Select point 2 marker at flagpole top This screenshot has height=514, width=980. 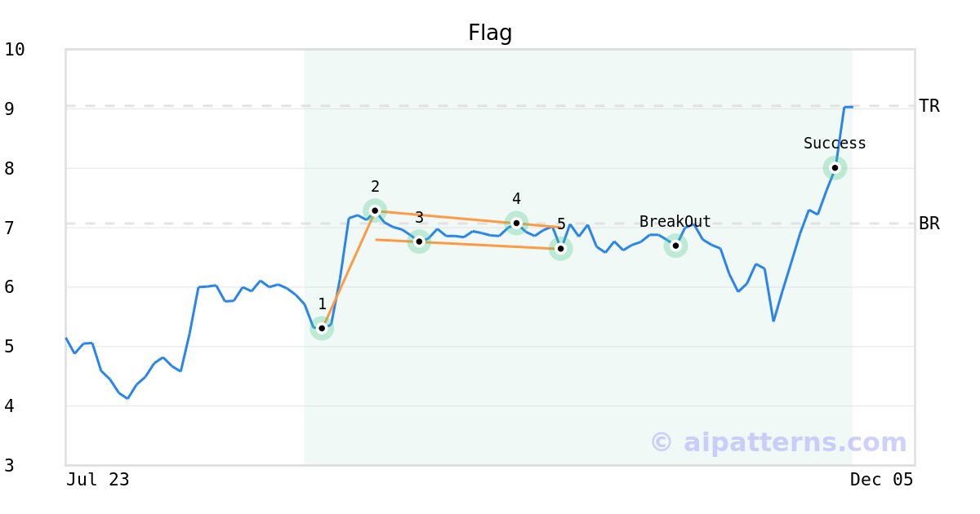(375, 210)
